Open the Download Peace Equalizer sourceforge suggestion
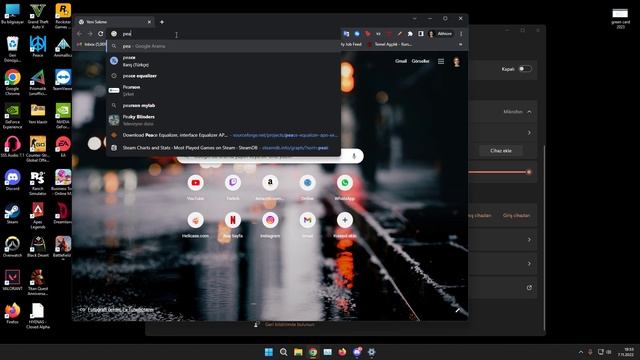 pyautogui.click(x=224, y=135)
